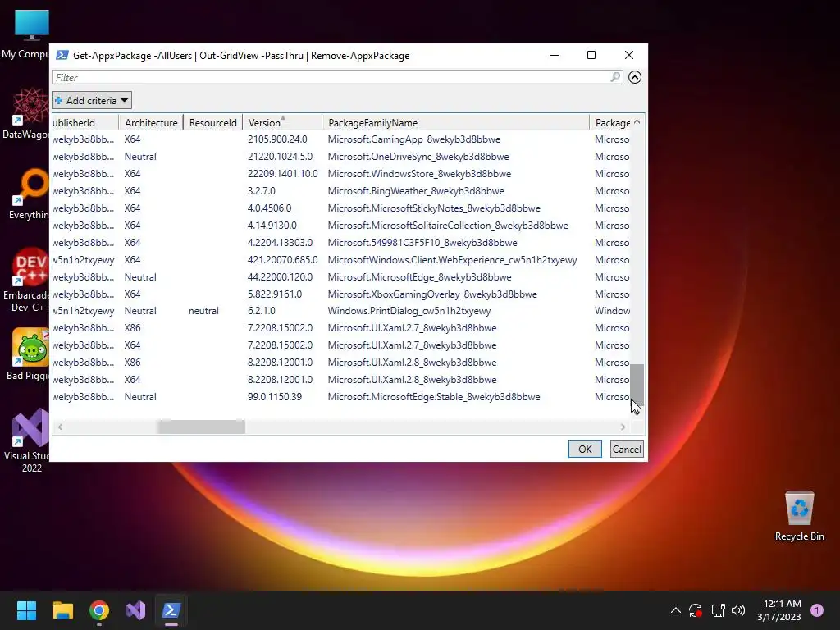Select the Windows.PrintDialog_cw5n1h2txyewy row
The height and width of the screenshot is (630, 840).
point(341,311)
